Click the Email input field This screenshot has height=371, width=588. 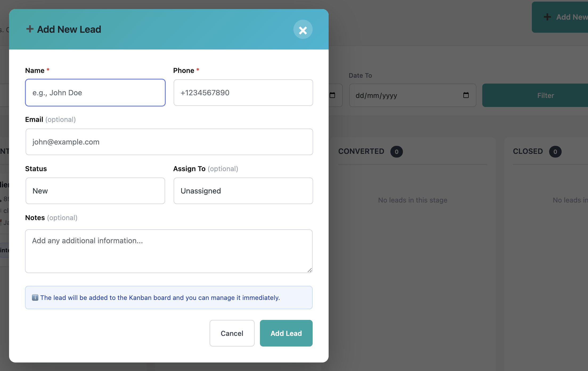(169, 142)
